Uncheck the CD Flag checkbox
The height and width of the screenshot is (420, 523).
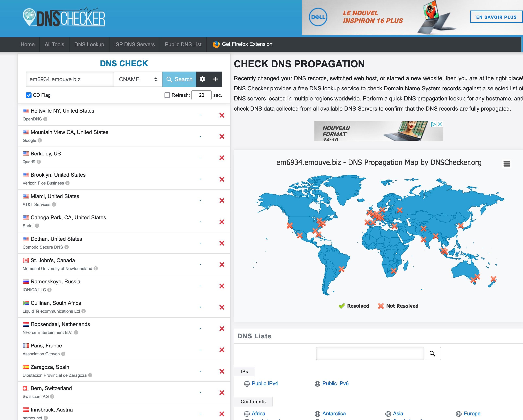tap(29, 95)
